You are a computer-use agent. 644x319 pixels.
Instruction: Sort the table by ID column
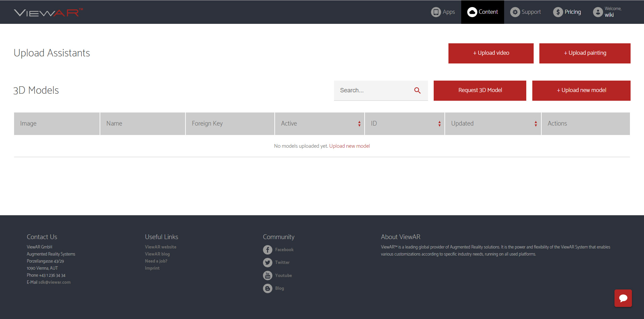click(439, 124)
